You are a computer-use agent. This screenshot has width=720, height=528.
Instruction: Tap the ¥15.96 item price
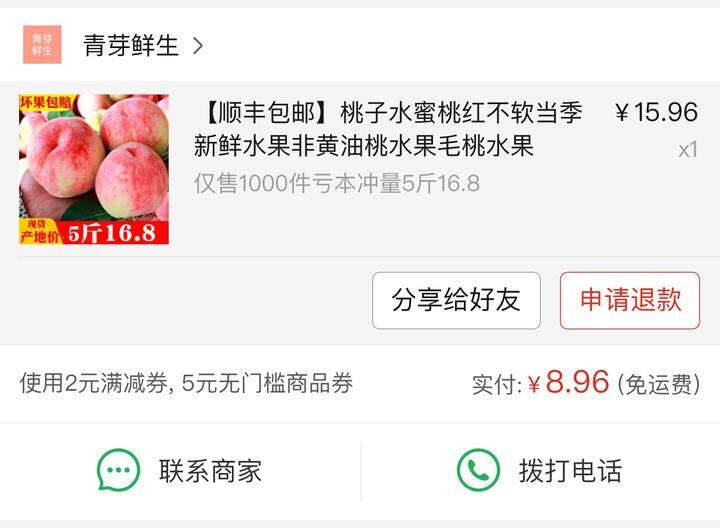pos(656,112)
